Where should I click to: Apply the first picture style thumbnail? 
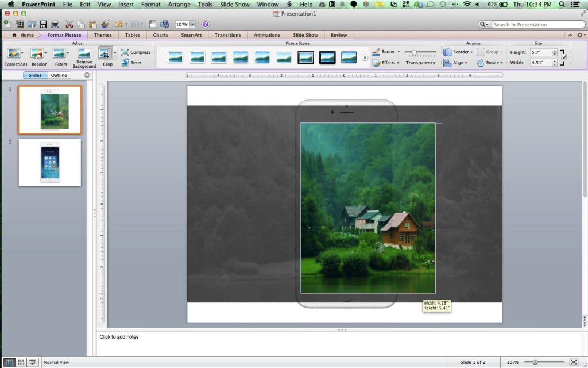175,57
